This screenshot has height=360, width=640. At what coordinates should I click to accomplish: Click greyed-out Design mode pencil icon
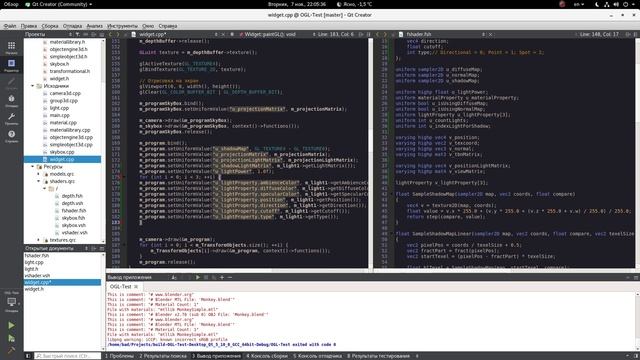pyautogui.click(x=11, y=81)
